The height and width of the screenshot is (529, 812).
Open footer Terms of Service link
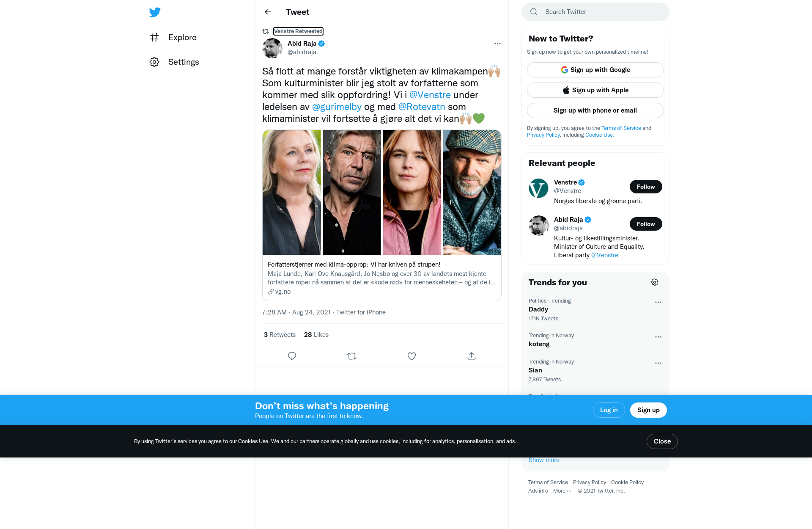[x=548, y=482]
